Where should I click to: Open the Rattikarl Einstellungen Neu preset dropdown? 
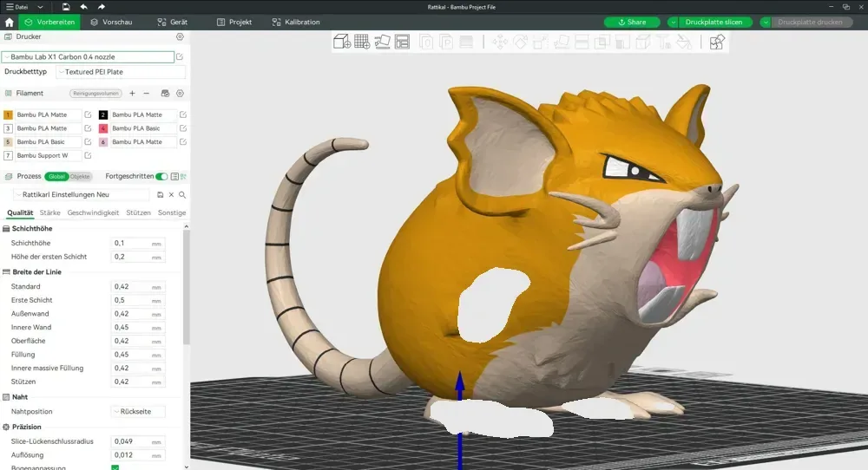pyautogui.click(x=82, y=194)
